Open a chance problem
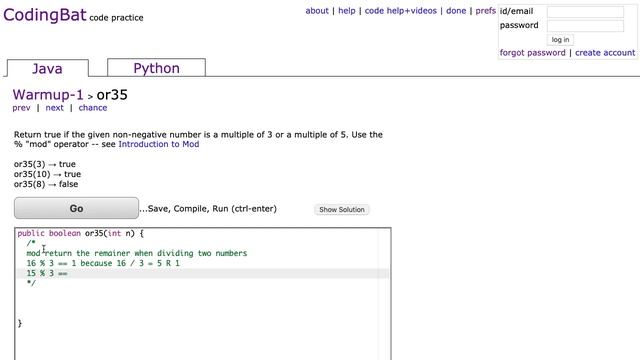The image size is (640, 360). point(93,108)
